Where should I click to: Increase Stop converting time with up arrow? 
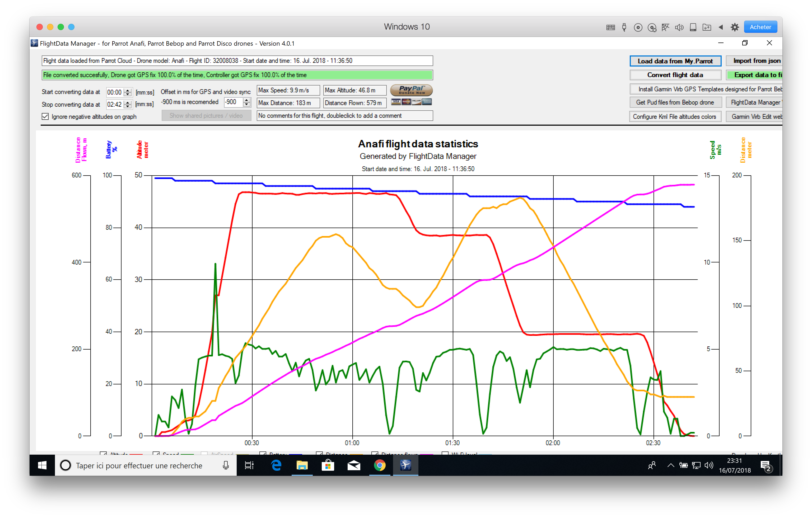tap(128, 102)
